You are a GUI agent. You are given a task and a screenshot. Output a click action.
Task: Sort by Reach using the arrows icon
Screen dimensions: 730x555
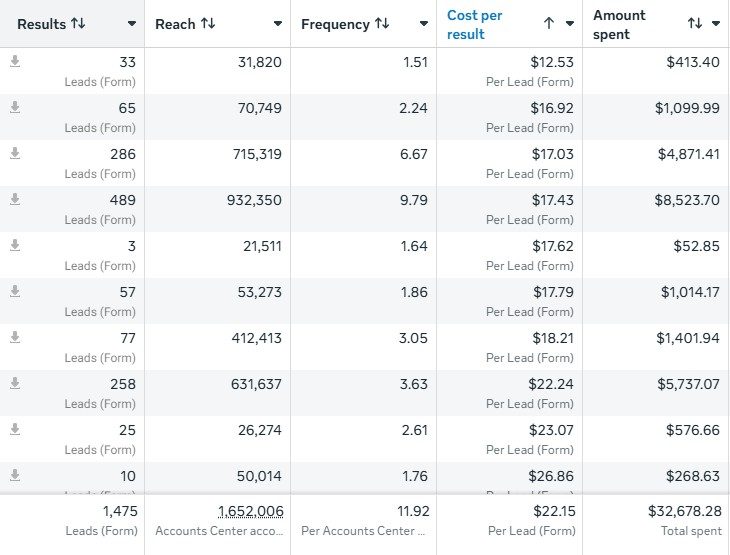point(208,23)
